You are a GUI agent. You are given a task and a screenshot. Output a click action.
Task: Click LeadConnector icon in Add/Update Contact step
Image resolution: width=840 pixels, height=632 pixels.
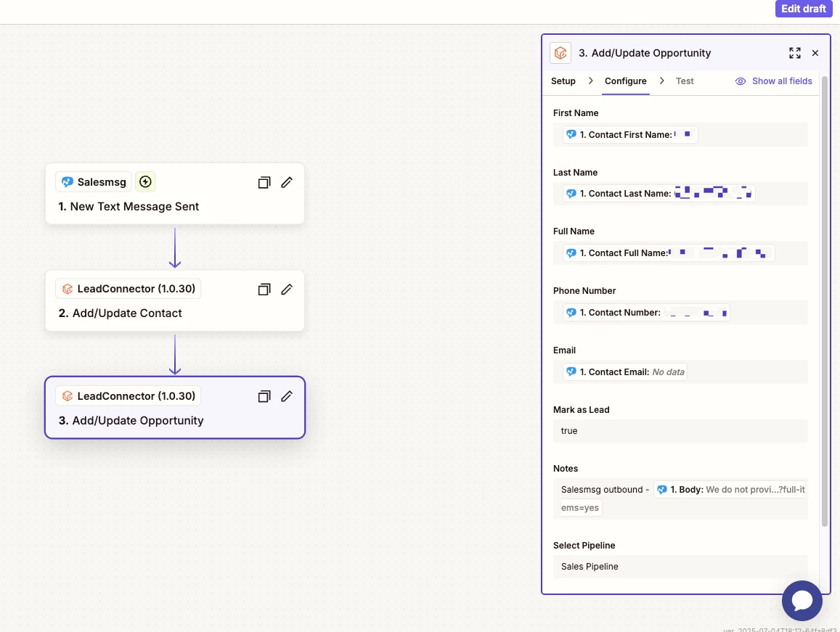(67, 289)
